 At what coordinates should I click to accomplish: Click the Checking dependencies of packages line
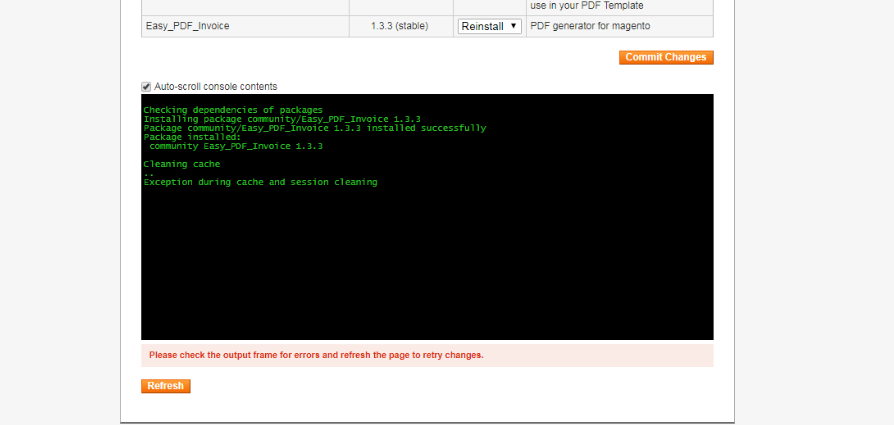point(233,110)
